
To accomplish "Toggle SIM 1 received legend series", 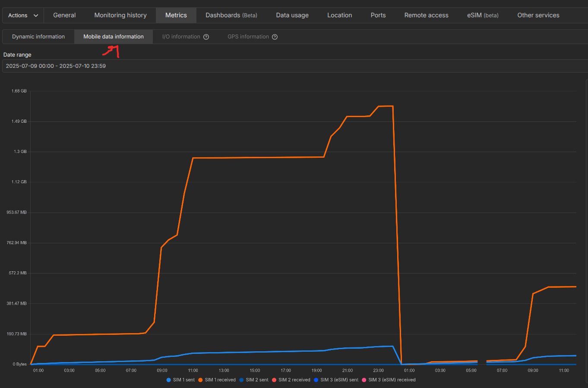I will point(217,380).
